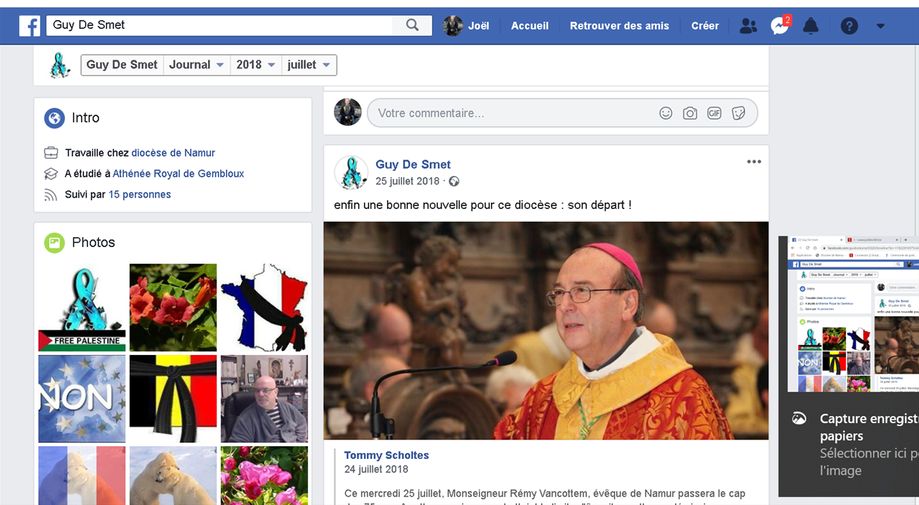Open Messenger messages icon

(x=780, y=26)
